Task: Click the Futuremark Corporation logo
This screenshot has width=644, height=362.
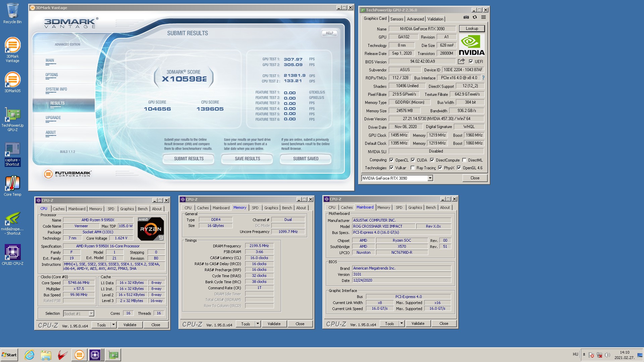Action: 68,174
